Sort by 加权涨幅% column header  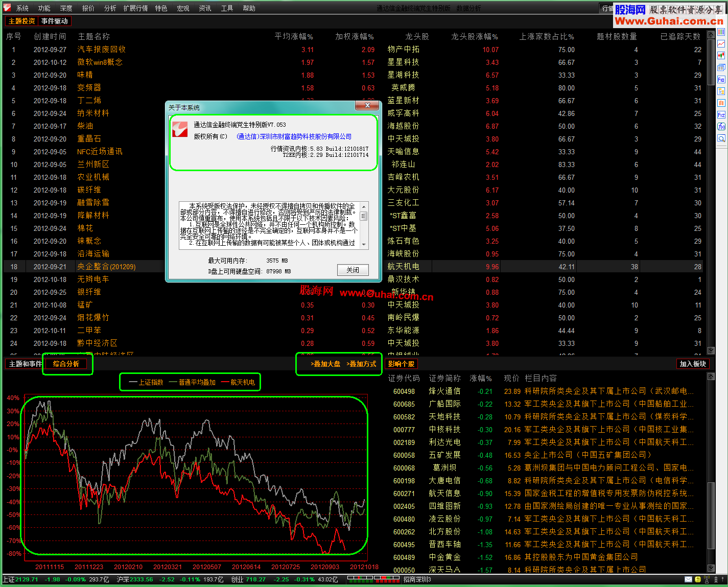tap(355, 36)
